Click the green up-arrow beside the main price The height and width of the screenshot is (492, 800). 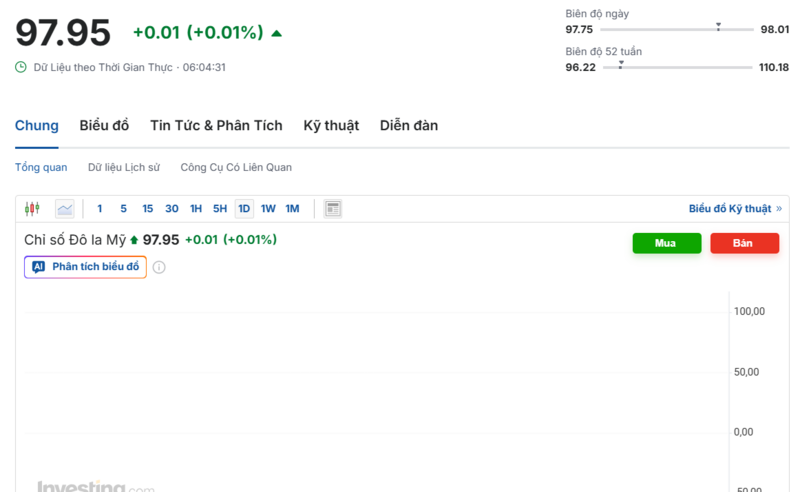tap(277, 33)
